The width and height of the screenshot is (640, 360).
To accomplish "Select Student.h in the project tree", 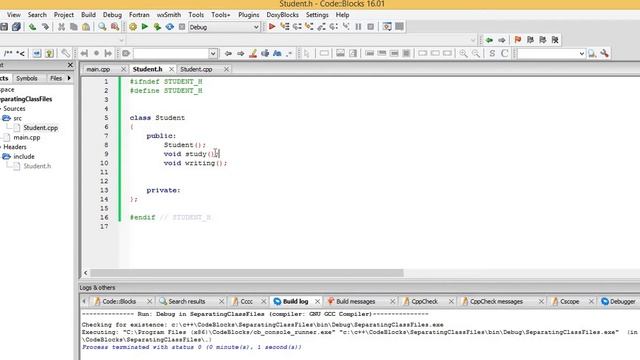I will [37, 166].
